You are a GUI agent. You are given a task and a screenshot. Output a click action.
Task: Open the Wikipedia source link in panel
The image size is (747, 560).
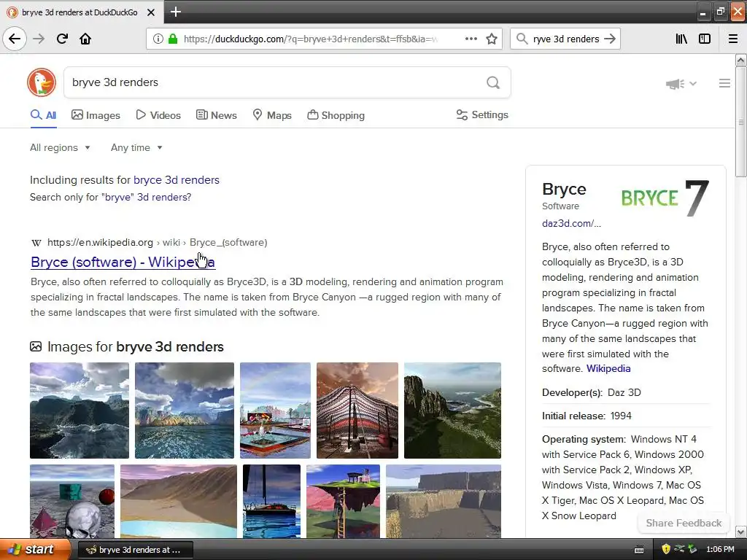(608, 368)
